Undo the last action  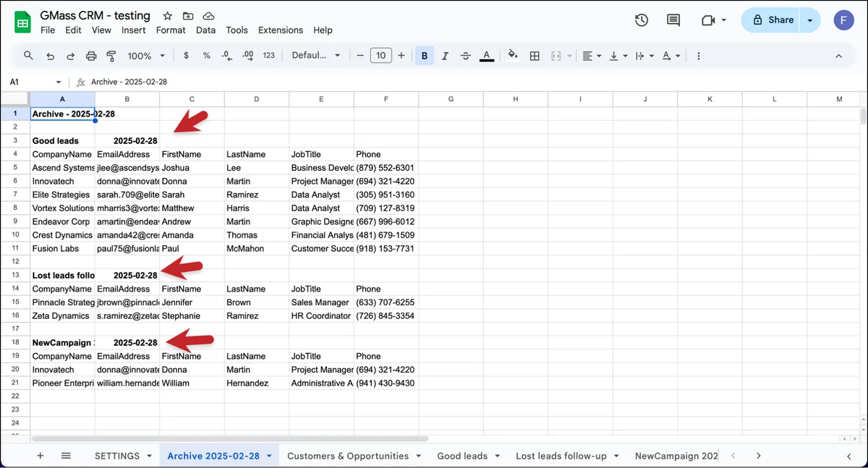click(50, 56)
